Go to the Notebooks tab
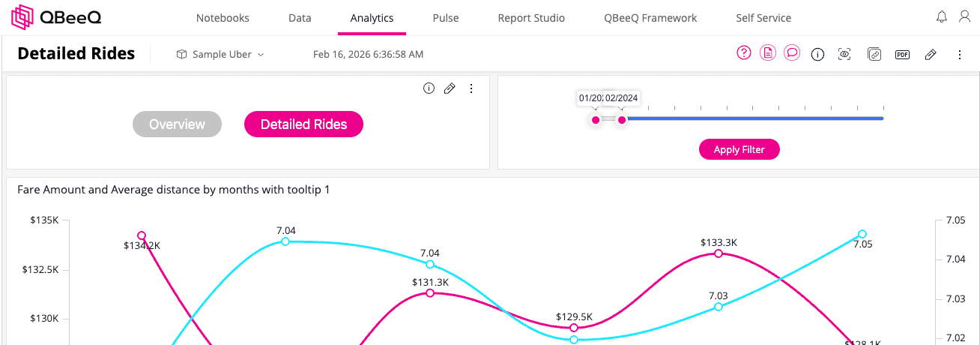This screenshot has height=345, width=980. click(223, 18)
